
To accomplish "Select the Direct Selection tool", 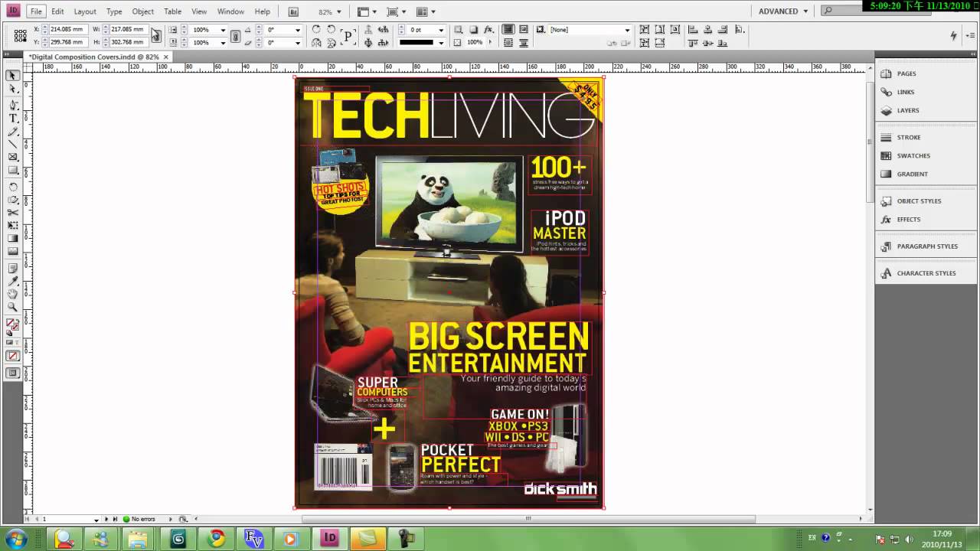I will click(13, 89).
